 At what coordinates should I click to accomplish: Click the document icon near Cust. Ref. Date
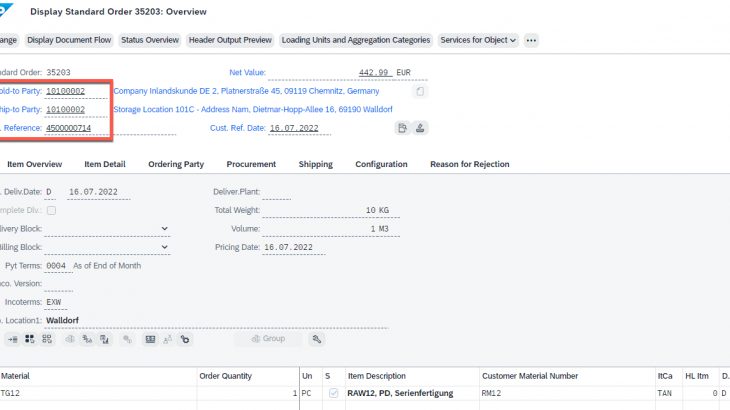(x=401, y=128)
